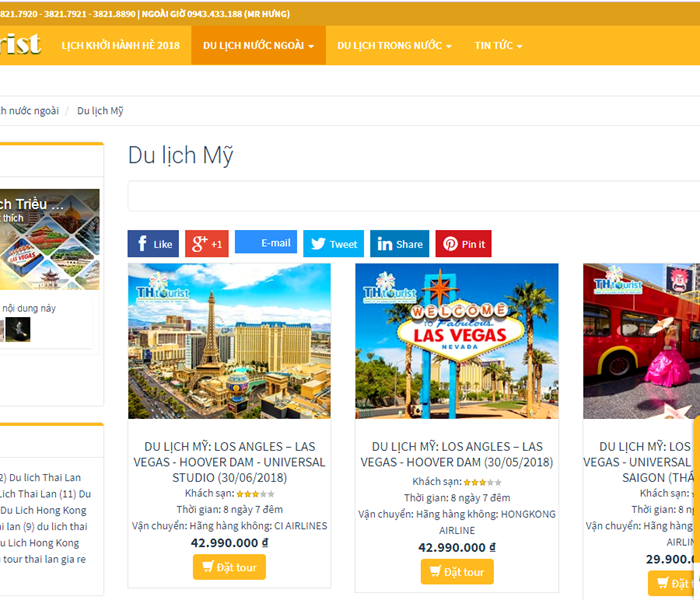Open the Welcome to Las Vegas sign image
Image resolution: width=700 pixels, height=600 pixels.
pyautogui.click(x=457, y=341)
